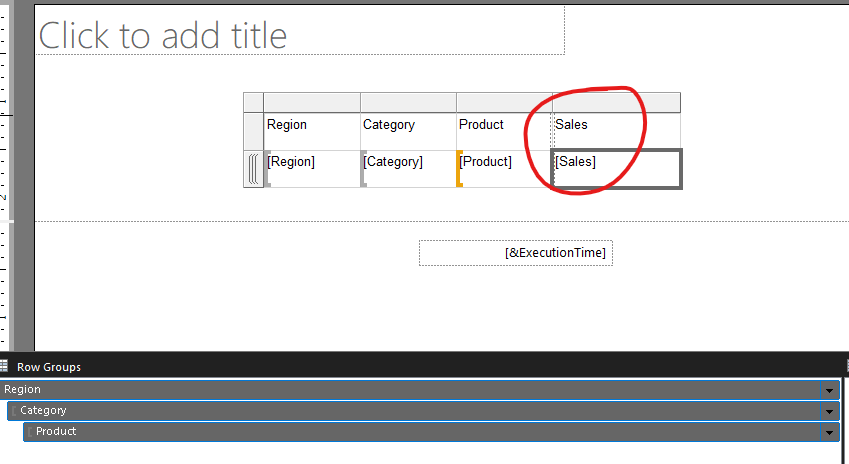Viewport: 849px width, 464px height.
Task: Click the 'Click to add title' placeholder
Action: point(300,30)
